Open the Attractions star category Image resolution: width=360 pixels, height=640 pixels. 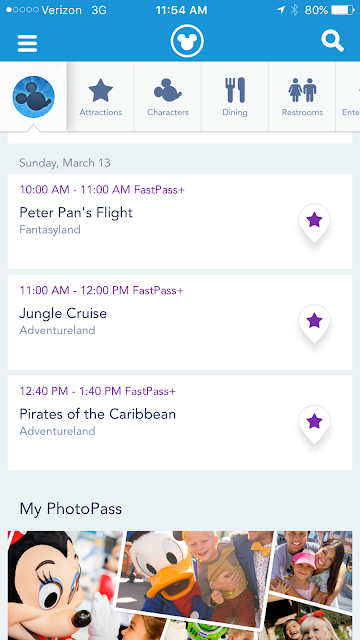click(x=100, y=97)
